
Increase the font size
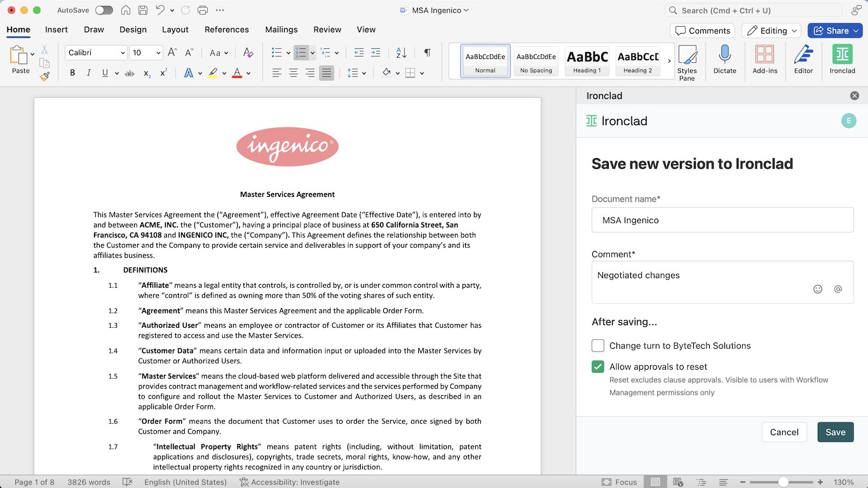[x=172, y=53]
